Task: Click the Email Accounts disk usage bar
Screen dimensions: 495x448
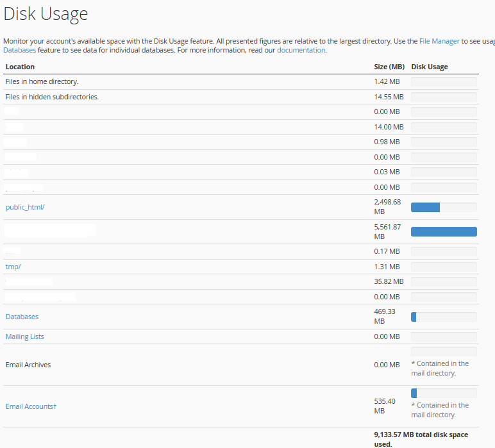Action: [x=444, y=393]
